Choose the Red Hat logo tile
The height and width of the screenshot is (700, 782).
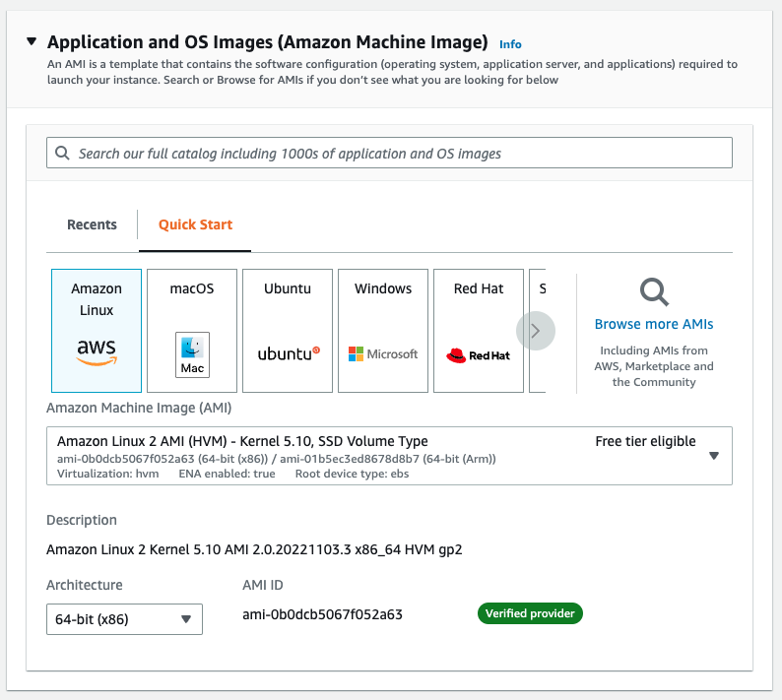coord(479,331)
